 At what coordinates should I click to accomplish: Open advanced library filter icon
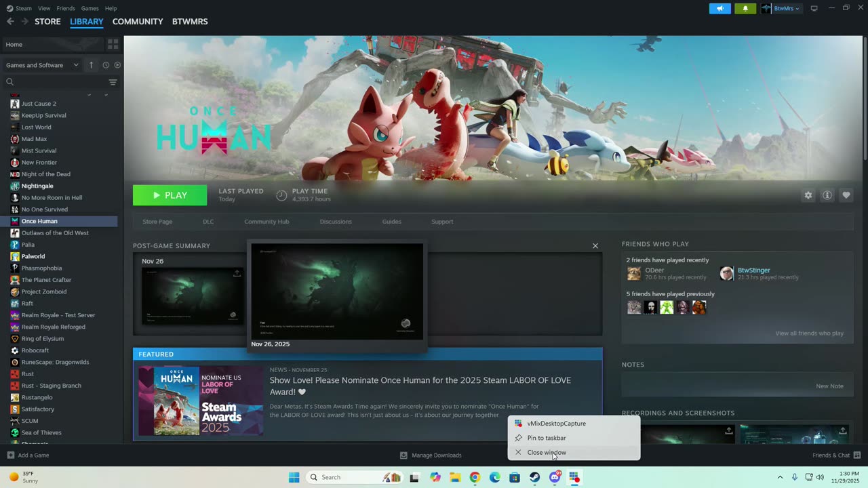tap(113, 82)
